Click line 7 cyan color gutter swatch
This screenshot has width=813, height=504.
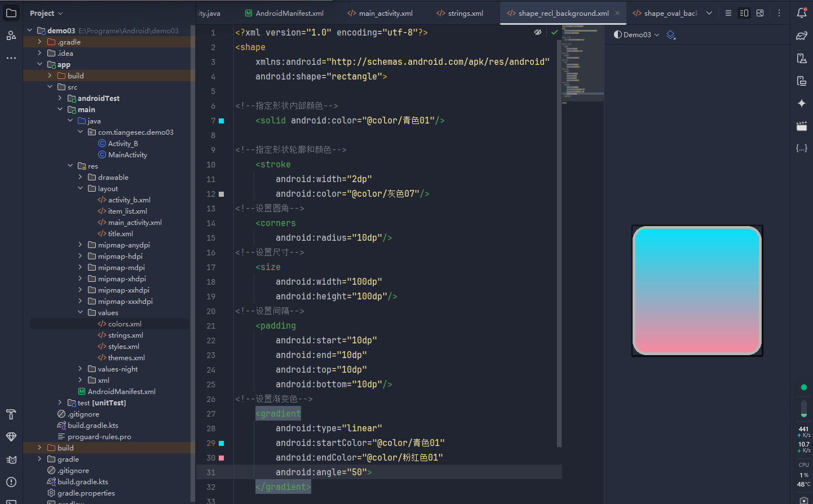tap(222, 121)
